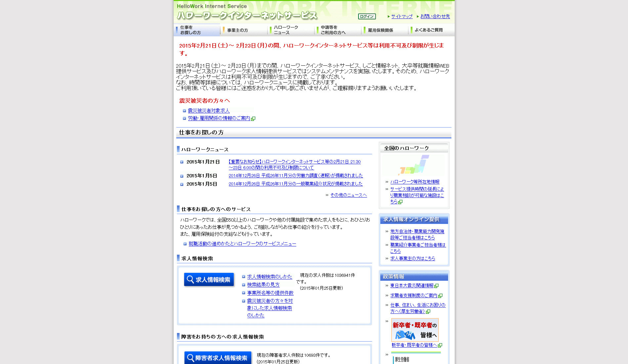
Task: Select the よくあるご質問 tab
Action: [x=432, y=30]
